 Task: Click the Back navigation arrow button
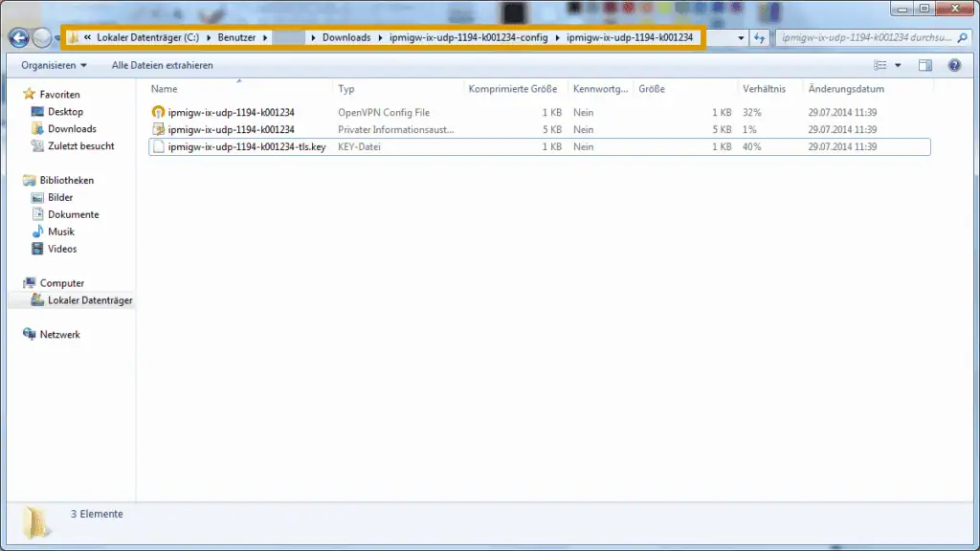pyautogui.click(x=18, y=38)
